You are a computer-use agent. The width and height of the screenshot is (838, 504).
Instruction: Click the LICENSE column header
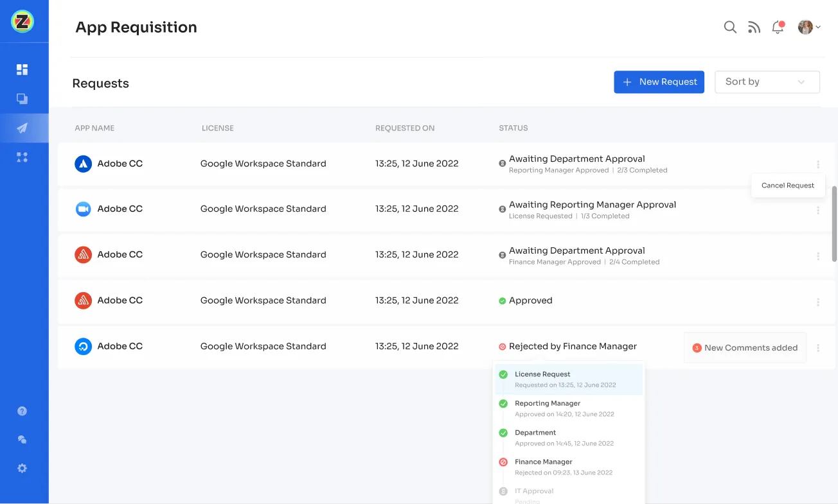pos(218,128)
